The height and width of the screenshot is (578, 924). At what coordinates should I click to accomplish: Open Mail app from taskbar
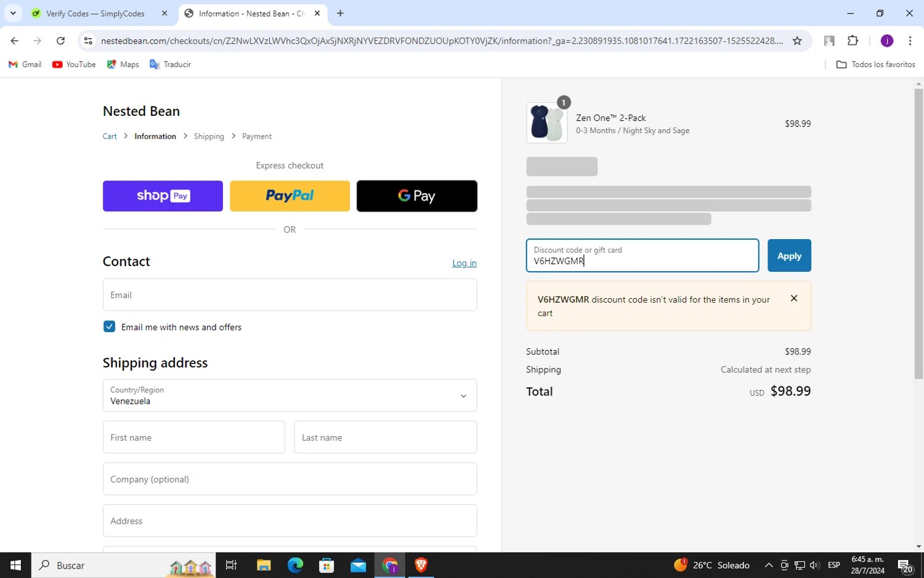pyautogui.click(x=358, y=565)
